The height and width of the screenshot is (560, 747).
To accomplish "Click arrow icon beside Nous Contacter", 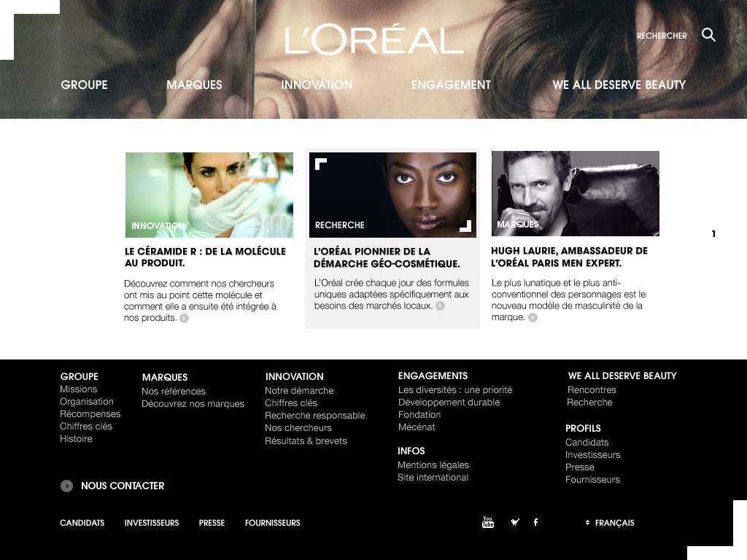I will pyautogui.click(x=66, y=486).
